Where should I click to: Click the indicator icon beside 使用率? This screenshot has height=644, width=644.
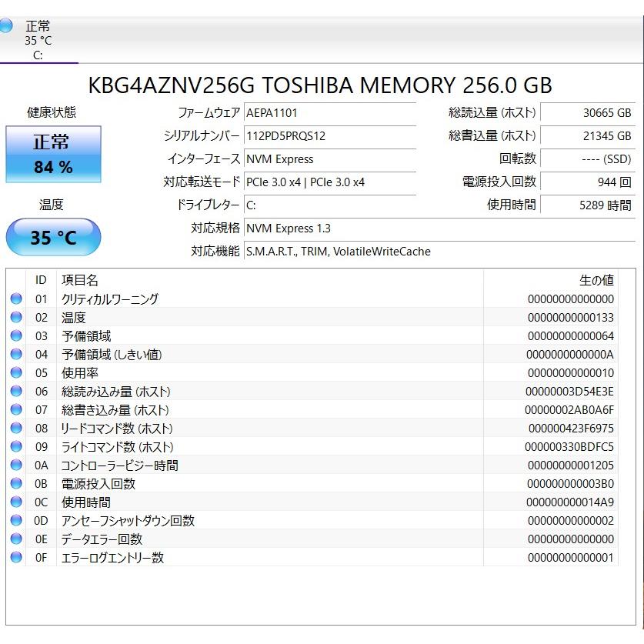17,372
